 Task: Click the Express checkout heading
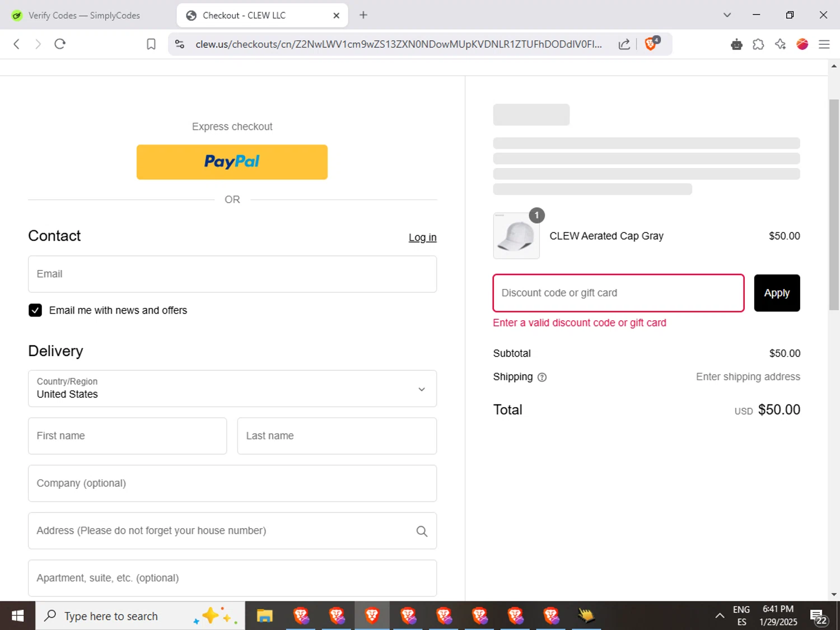[232, 127]
